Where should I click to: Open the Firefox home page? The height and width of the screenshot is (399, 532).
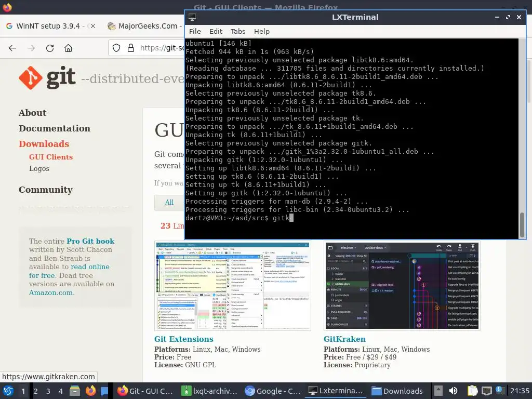pyautogui.click(x=68, y=48)
